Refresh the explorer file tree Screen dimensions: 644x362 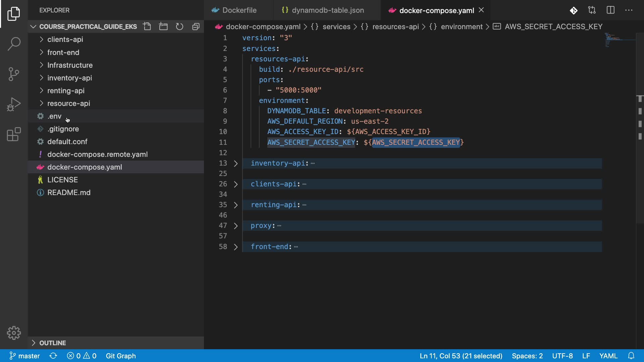(180, 26)
